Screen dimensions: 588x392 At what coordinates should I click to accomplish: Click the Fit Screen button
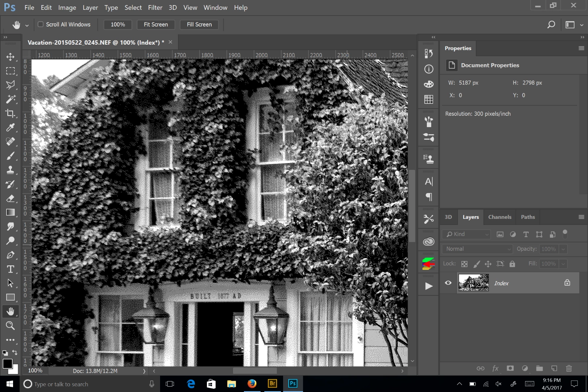156,25
